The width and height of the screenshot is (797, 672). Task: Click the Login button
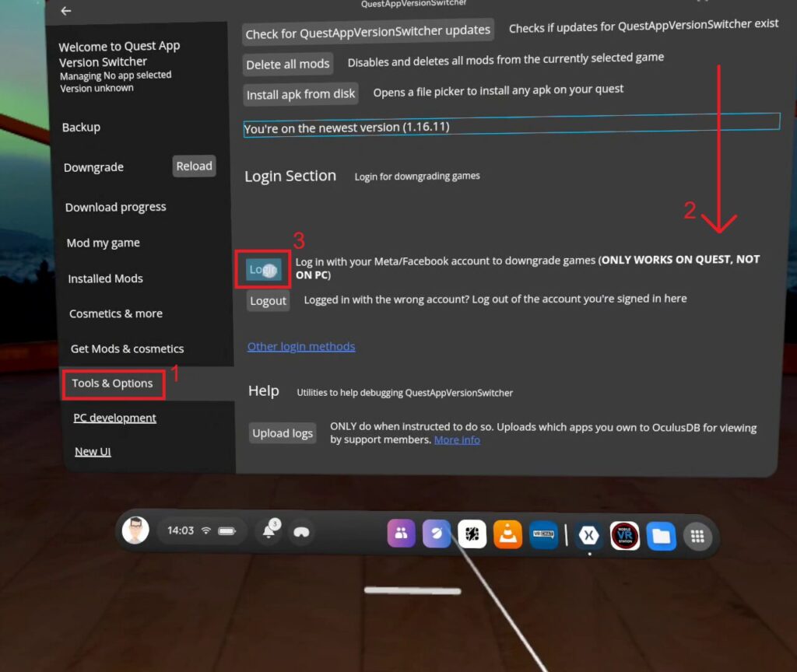coord(263,269)
